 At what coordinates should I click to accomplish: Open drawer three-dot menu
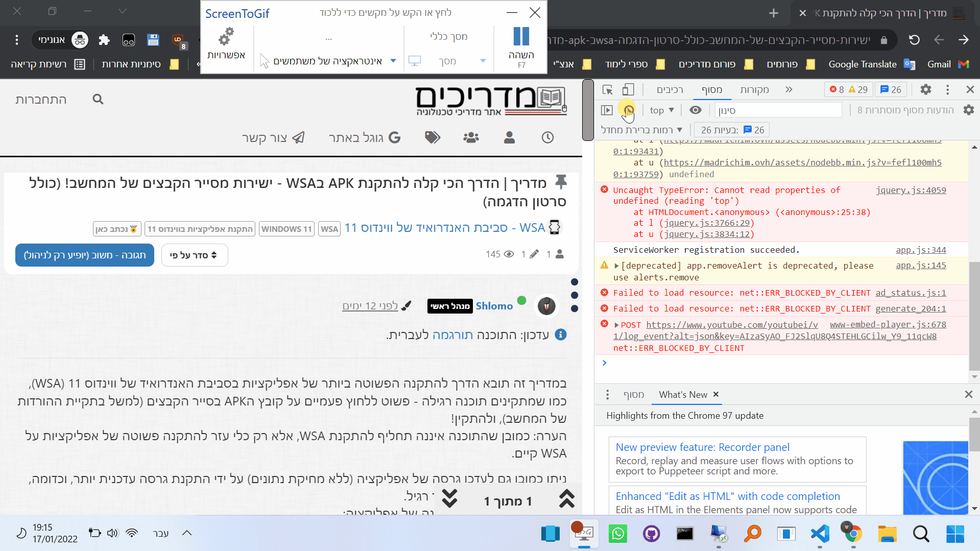(x=607, y=394)
